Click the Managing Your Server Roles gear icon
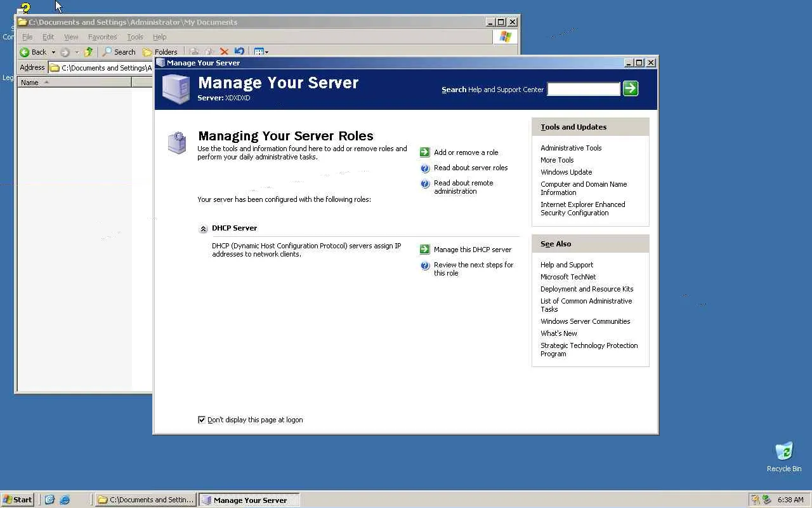 (x=177, y=143)
